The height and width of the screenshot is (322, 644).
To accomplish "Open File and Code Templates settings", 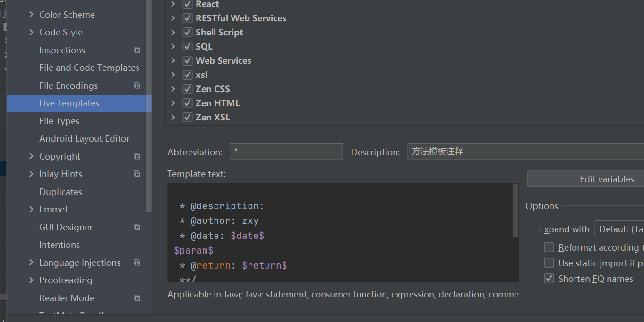I will click(x=89, y=68).
